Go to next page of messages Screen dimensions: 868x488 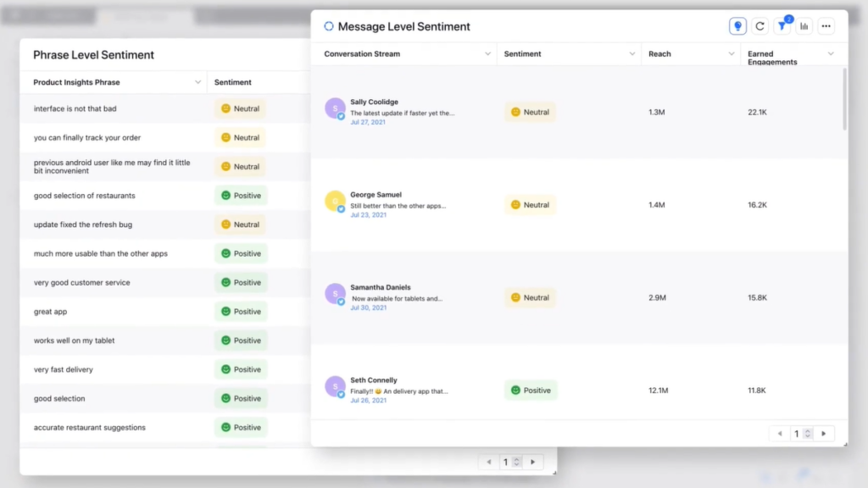[x=825, y=433]
